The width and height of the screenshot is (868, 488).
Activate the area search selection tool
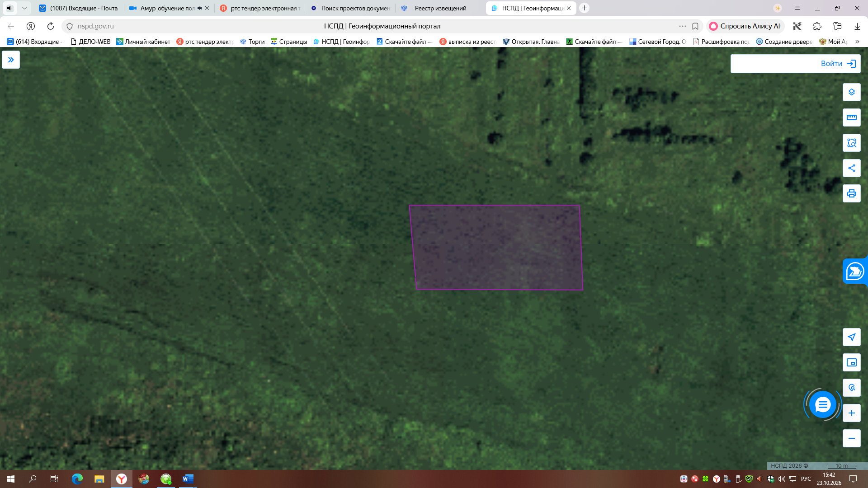851,143
